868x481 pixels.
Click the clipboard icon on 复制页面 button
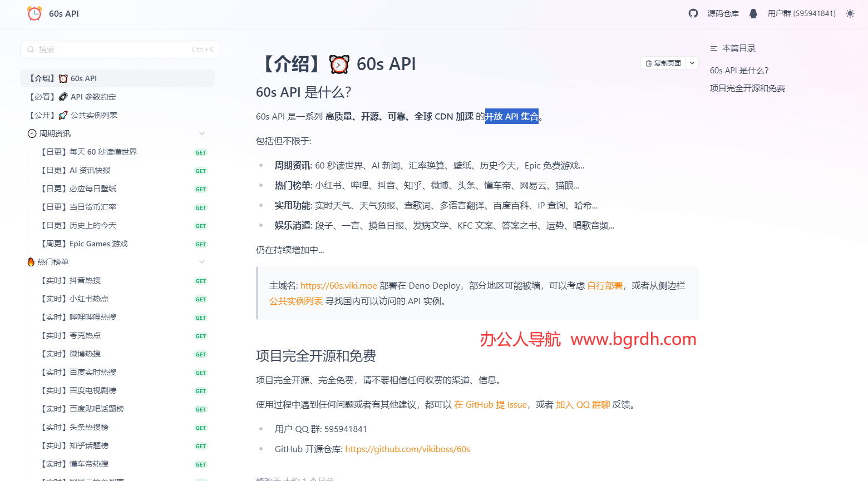click(648, 63)
